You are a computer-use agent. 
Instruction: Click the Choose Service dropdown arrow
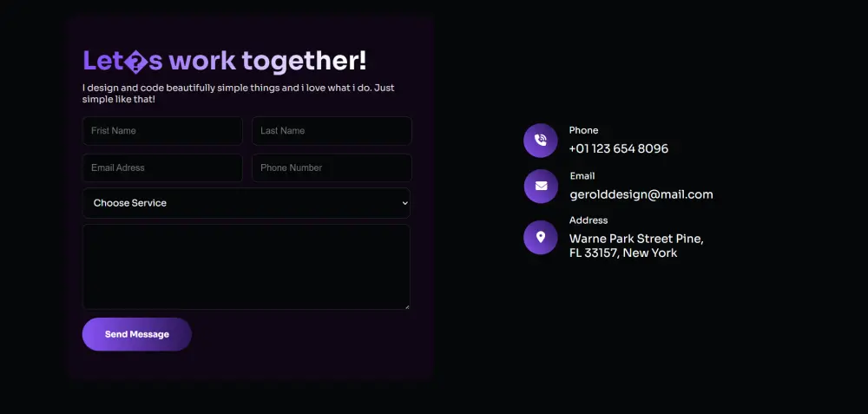click(x=404, y=203)
